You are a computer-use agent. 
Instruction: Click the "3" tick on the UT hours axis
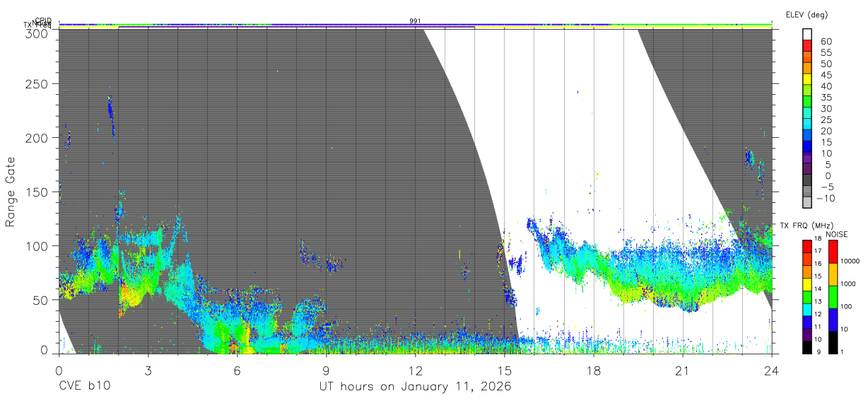(x=148, y=370)
